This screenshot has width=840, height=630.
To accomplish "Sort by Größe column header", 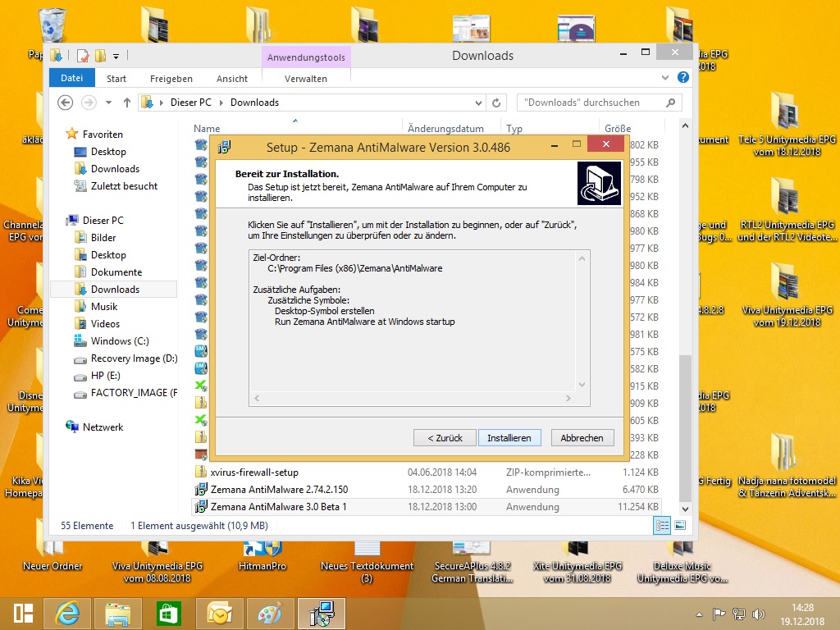I will pos(618,129).
